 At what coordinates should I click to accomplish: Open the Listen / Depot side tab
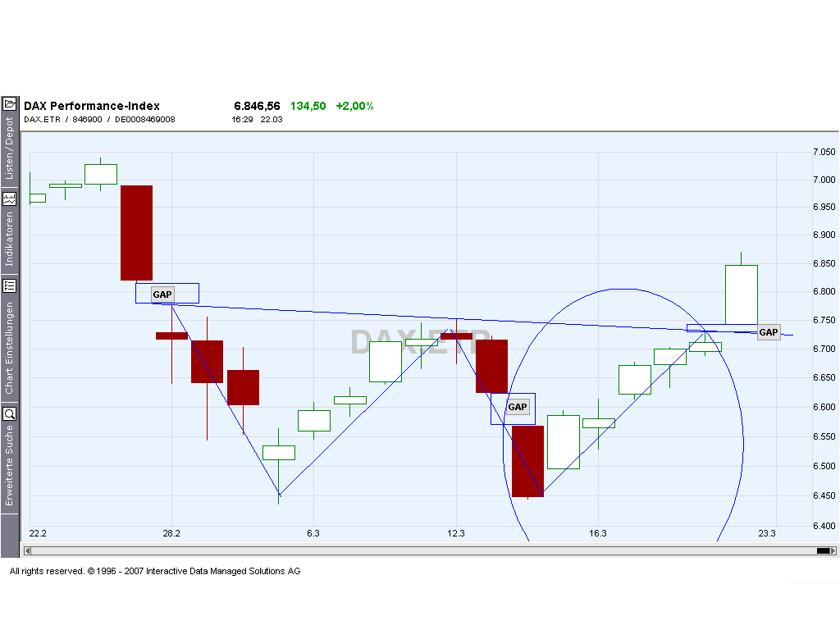click(9, 149)
